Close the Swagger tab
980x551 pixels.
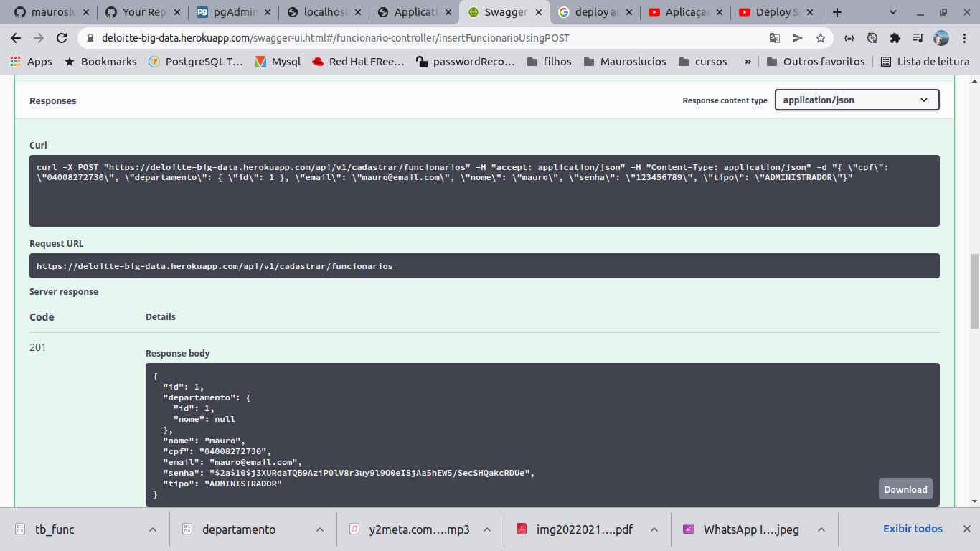coord(538,12)
